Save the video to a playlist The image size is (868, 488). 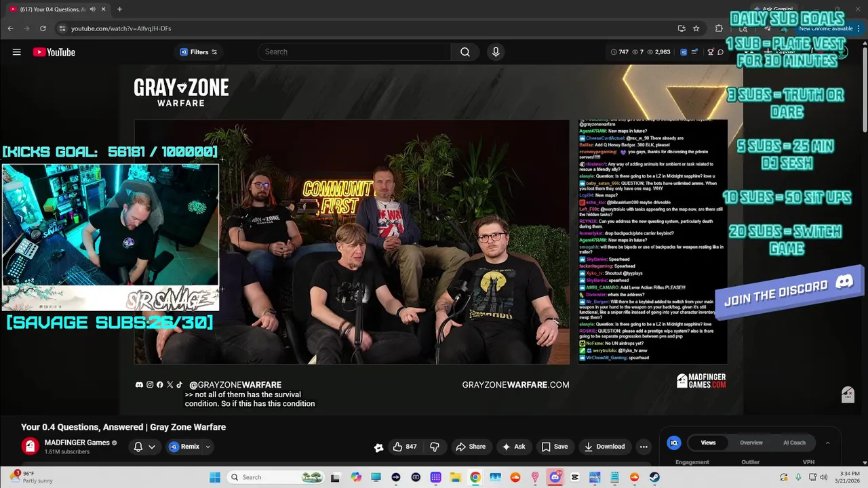click(x=555, y=447)
